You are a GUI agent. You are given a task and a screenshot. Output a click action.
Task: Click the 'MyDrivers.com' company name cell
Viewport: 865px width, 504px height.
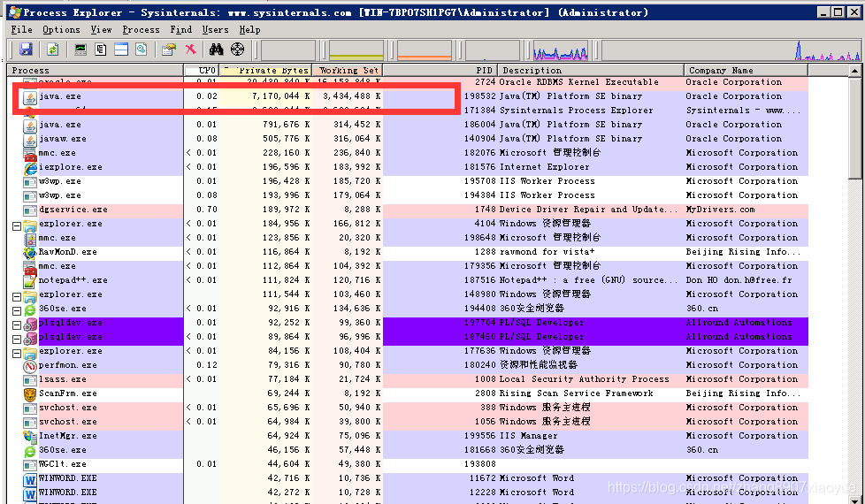(x=720, y=210)
